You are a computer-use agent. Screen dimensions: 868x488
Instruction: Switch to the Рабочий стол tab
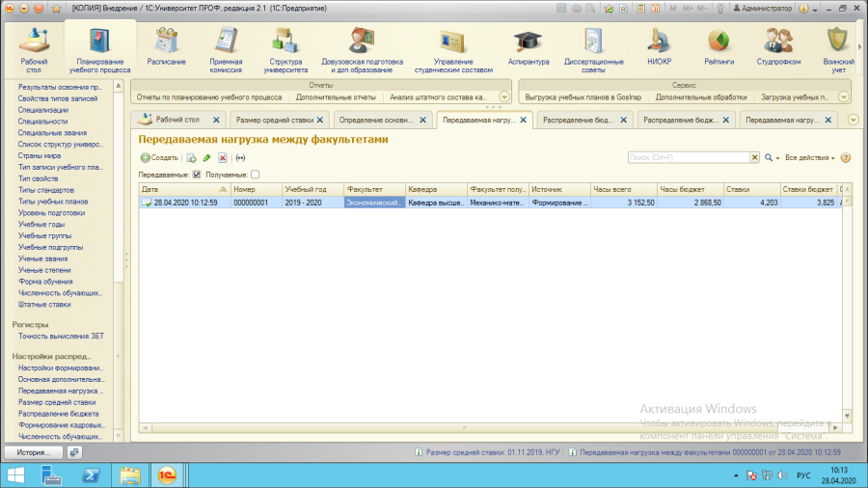177,120
